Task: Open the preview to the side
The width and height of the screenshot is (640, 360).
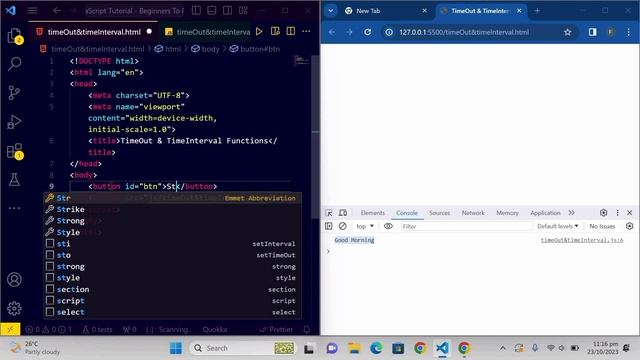Action: pos(275,31)
